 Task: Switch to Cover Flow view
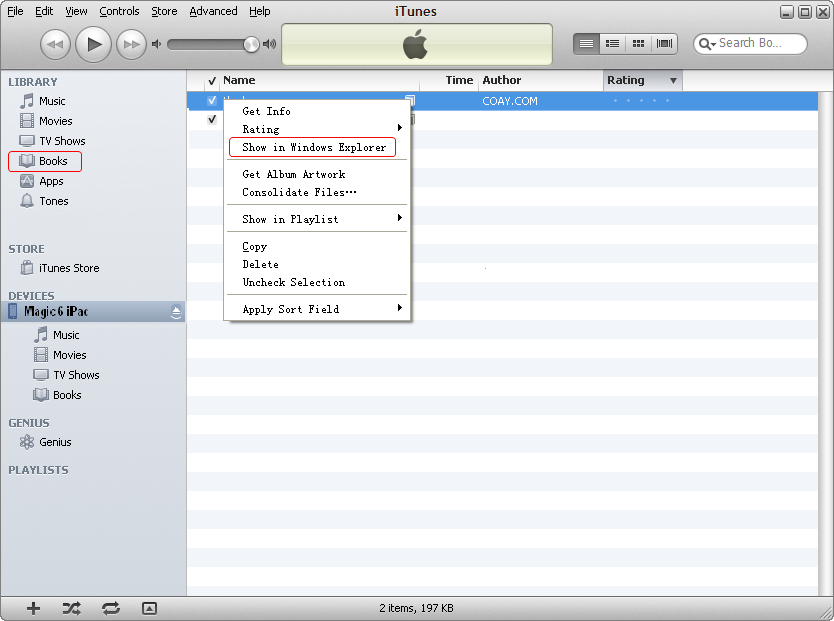pyautogui.click(x=664, y=44)
